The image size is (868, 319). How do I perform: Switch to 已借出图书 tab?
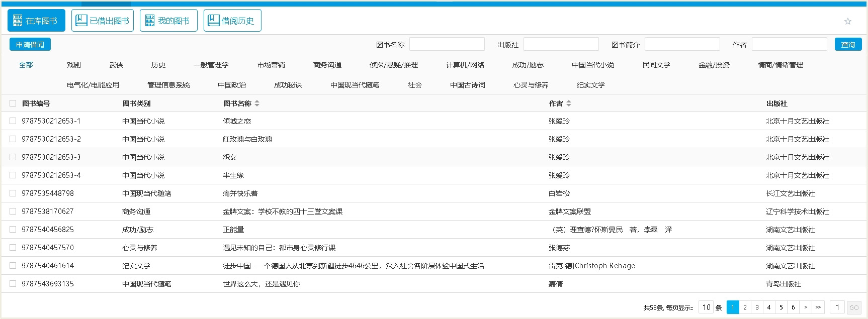(103, 21)
